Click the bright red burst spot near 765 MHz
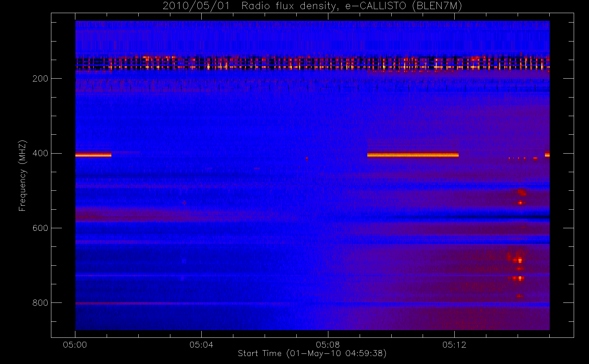 tap(520, 278)
